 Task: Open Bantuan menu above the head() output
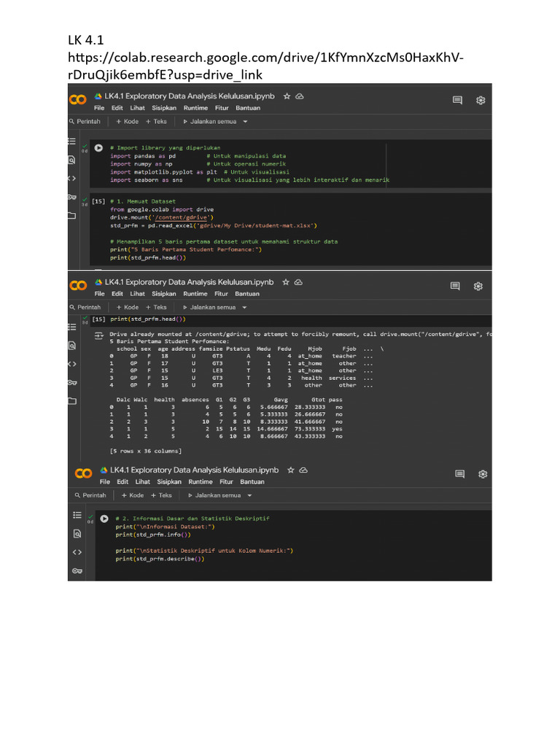[x=247, y=294]
